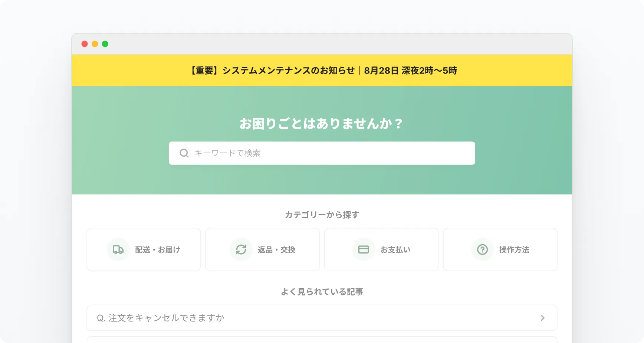The height and width of the screenshot is (343, 644).
Task: Click the question mark icon for 操作方法
Action: click(x=482, y=249)
